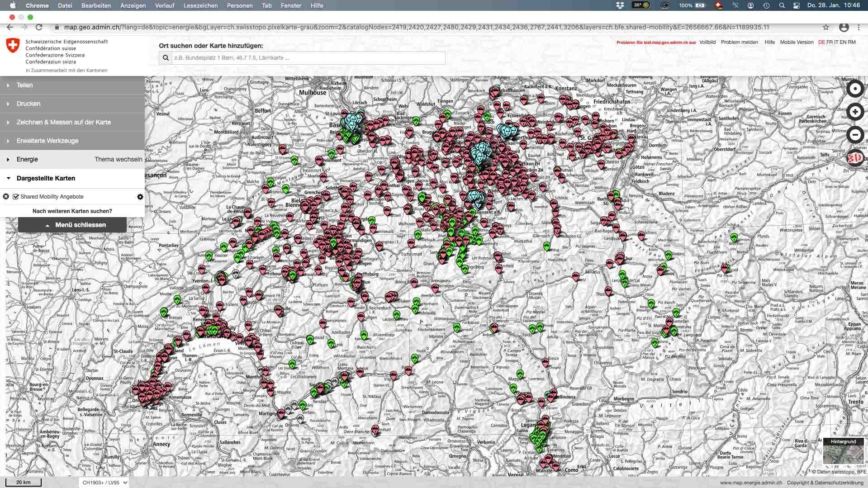Bookmark this page with the star icon
The width and height of the screenshot is (868, 488).
click(x=826, y=27)
